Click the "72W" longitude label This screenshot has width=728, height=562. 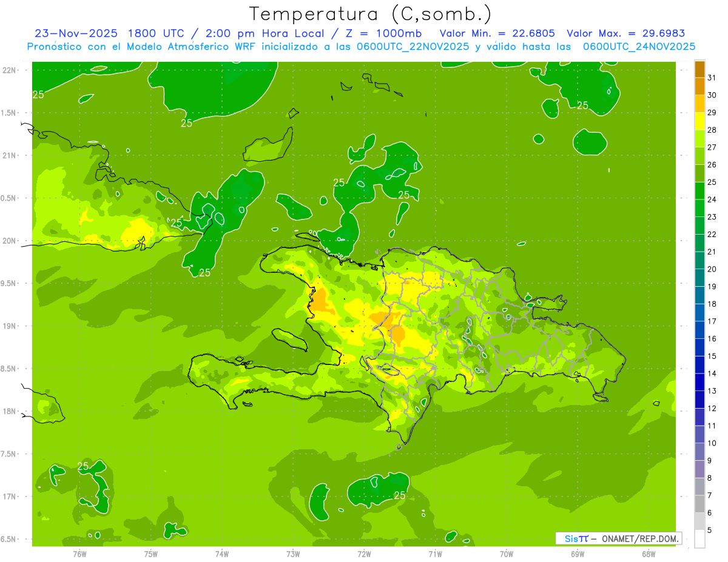[x=364, y=554]
